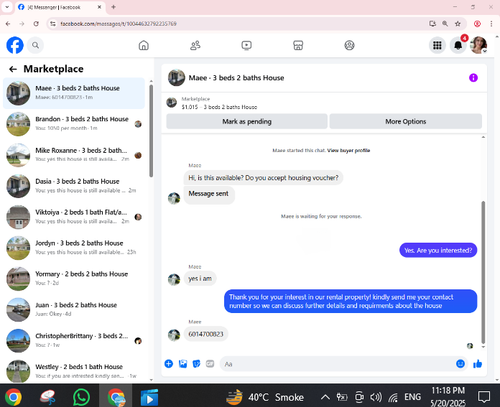The height and width of the screenshot is (407, 500).
Task: Send a thumbs-up like
Action: [x=478, y=364]
